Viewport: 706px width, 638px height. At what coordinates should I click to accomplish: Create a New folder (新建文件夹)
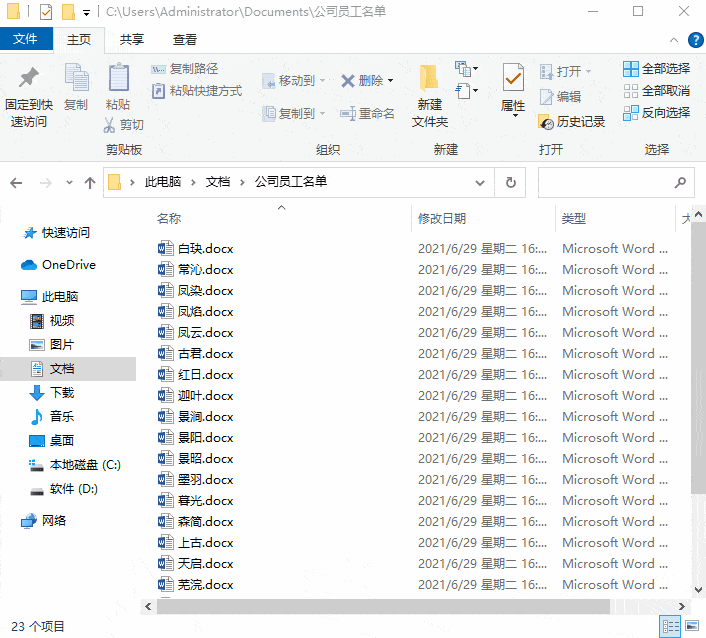click(429, 96)
